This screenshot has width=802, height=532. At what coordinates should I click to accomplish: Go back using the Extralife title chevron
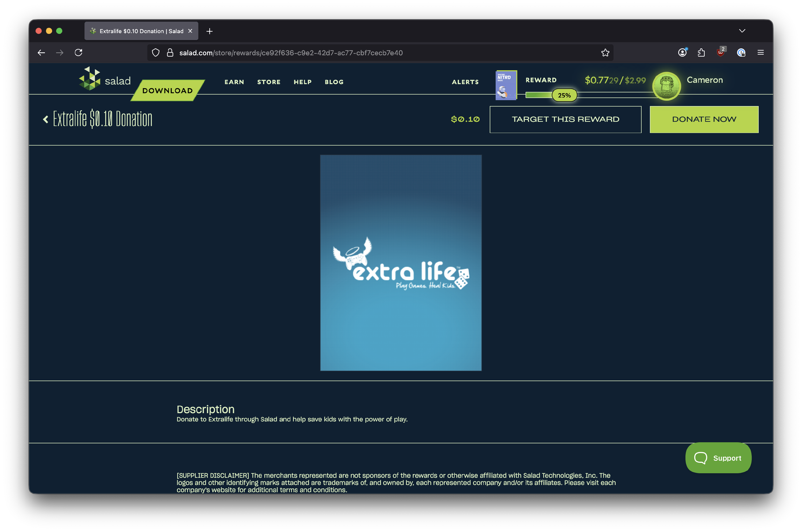coord(45,119)
